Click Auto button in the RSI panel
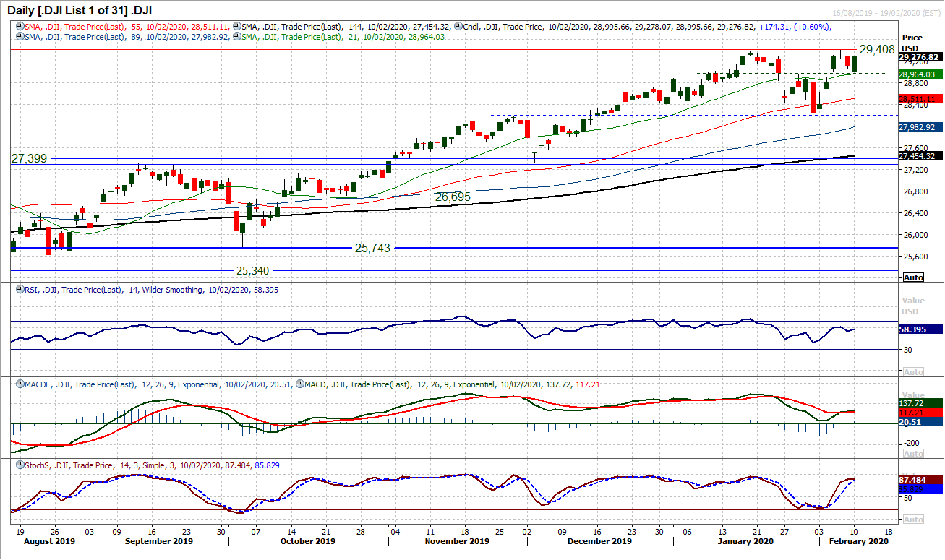The image size is (945, 560). (x=913, y=371)
